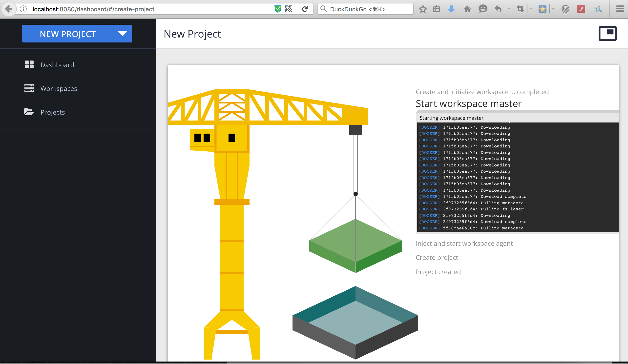Reload the page with refresh icon
Image resolution: width=628 pixels, height=364 pixels.
(x=305, y=9)
